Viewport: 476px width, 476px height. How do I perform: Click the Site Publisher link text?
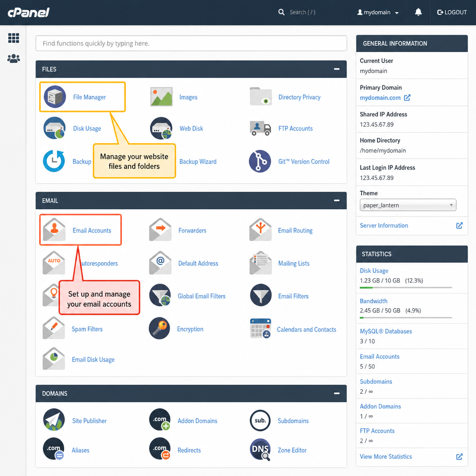point(89,421)
